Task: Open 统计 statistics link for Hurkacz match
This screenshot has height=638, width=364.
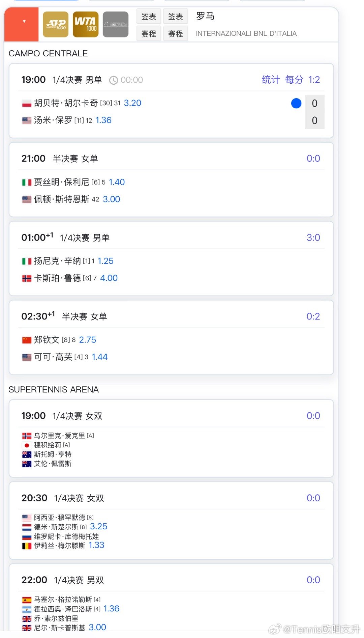Action: tap(271, 80)
